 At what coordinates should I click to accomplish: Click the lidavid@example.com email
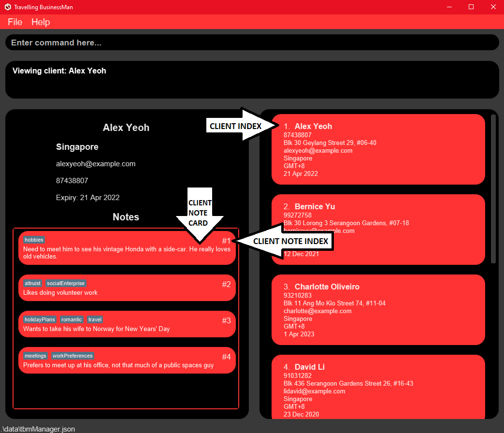pos(315,391)
